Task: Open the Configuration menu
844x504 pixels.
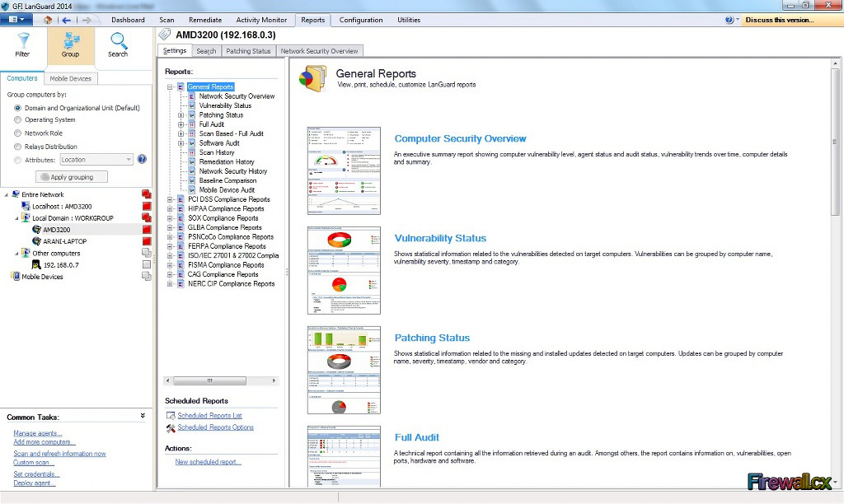Action: coord(361,20)
